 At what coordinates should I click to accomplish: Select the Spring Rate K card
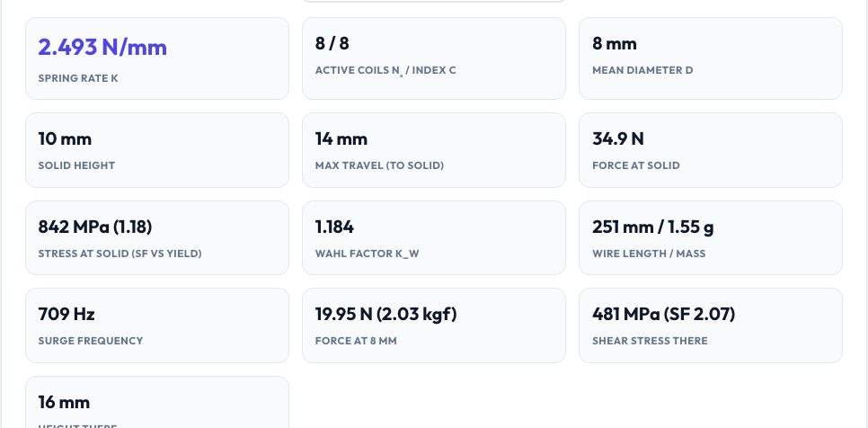click(x=157, y=58)
